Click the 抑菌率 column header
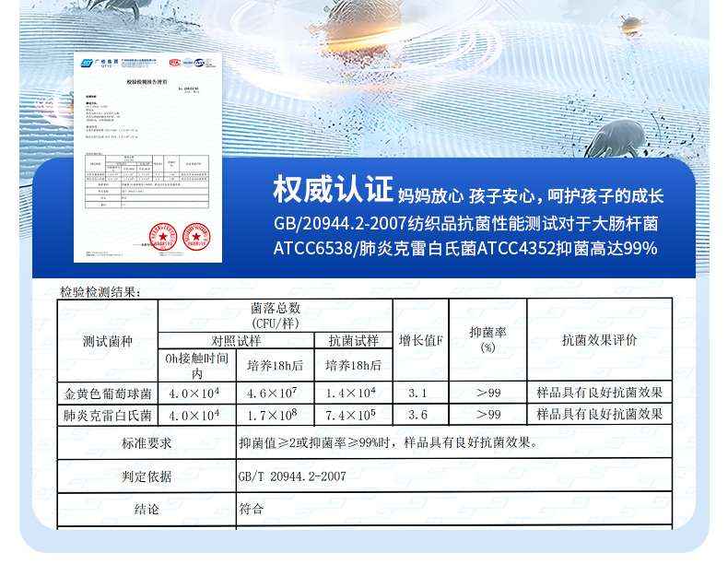 [x=487, y=339]
